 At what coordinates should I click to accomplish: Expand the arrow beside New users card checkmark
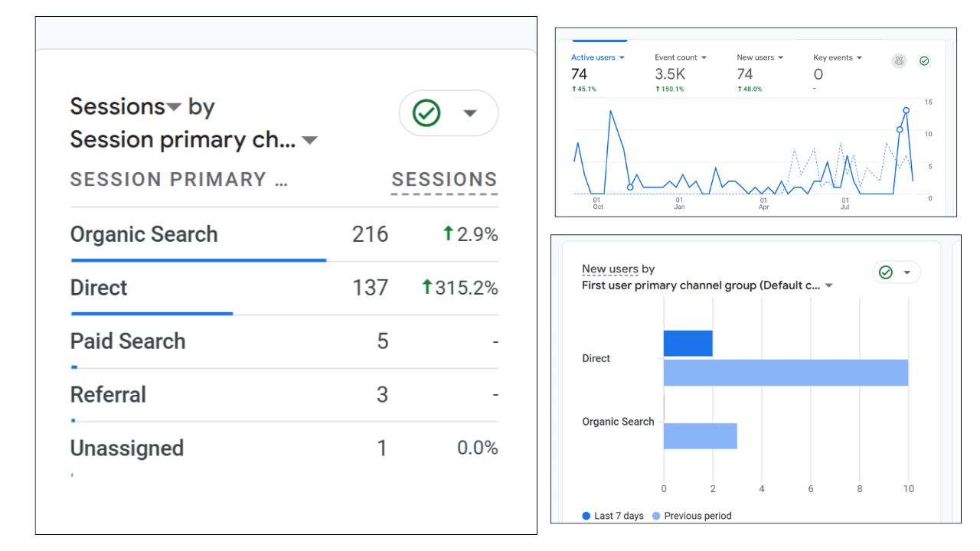(x=907, y=272)
